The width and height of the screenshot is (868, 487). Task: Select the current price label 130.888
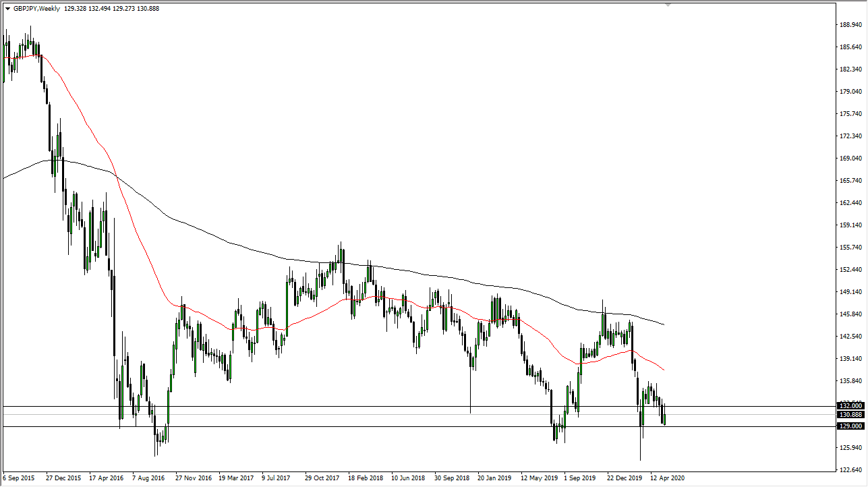(x=852, y=413)
